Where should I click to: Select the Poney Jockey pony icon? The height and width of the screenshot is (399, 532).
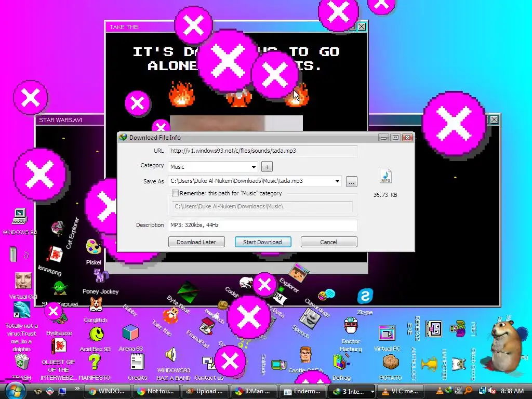point(101,275)
